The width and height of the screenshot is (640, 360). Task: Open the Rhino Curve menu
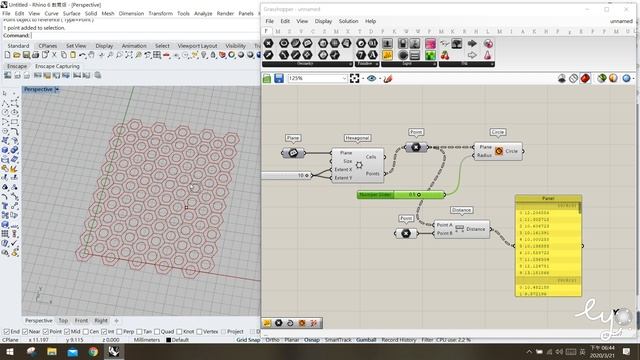[x=51, y=13]
